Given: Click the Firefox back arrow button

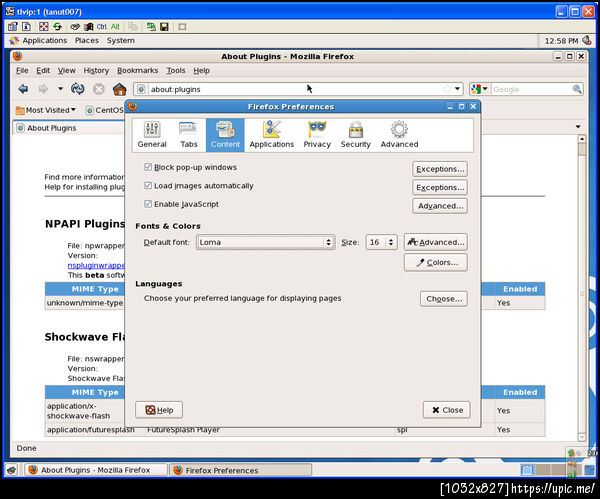Looking at the screenshot, I should pyautogui.click(x=23, y=89).
